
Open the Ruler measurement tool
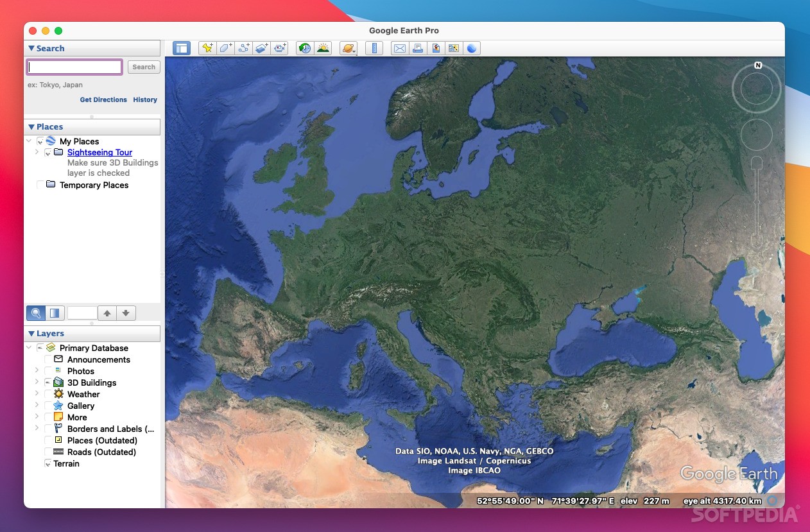pyautogui.click(x=374, y=47)
